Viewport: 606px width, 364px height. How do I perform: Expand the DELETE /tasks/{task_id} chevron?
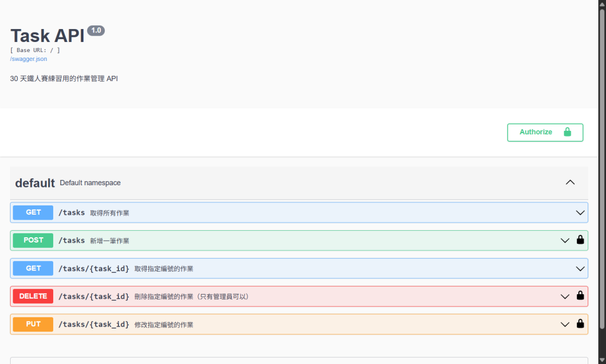565,297
